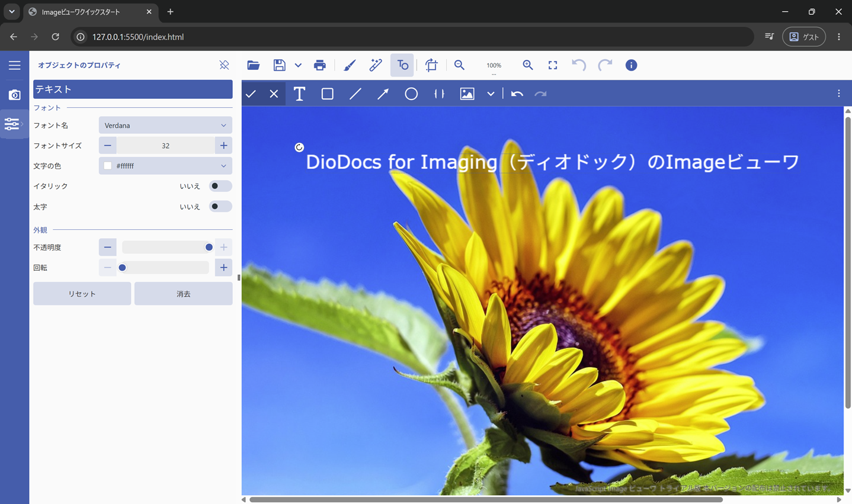Click the テキスト header bar
The width and height of the screenshot is (852, 504).
click(x=133, y=89)
